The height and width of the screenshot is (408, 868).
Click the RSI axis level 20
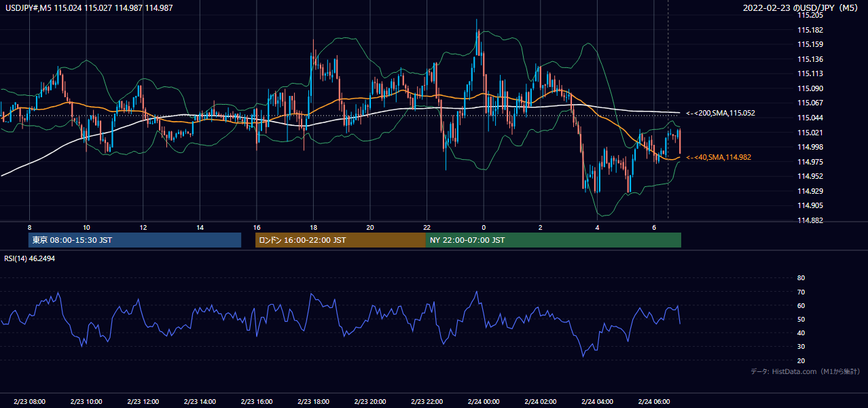801,360
